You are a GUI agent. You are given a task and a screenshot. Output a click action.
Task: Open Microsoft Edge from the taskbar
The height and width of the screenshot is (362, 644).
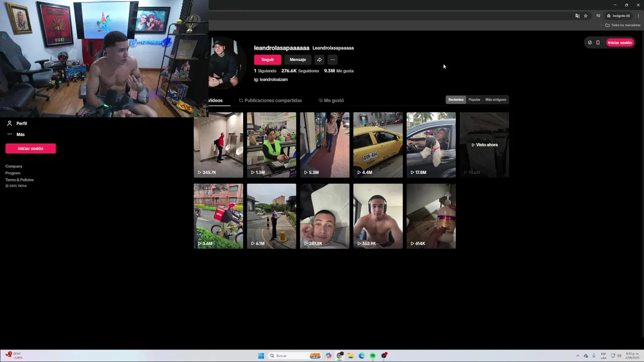click(x=362, y=355)
